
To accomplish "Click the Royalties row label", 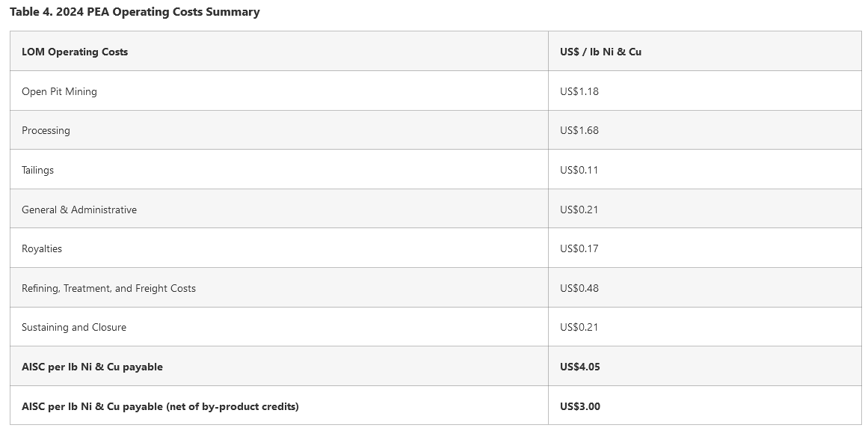I will click(42, 248).
